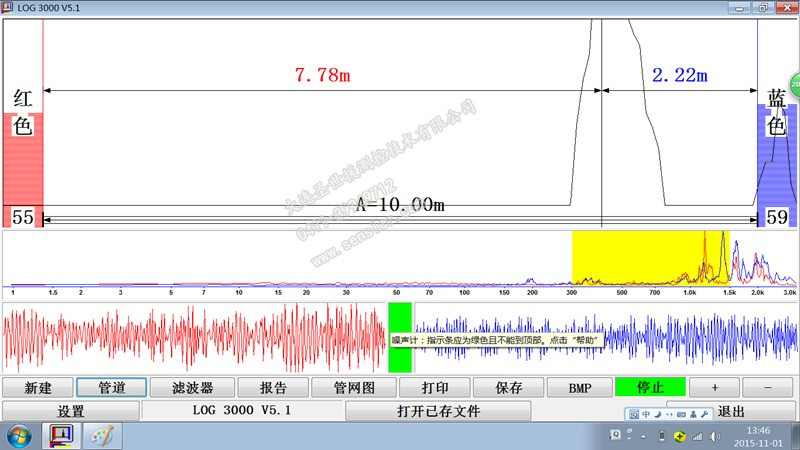Click the minus (−) zoom button

(767, 387)
